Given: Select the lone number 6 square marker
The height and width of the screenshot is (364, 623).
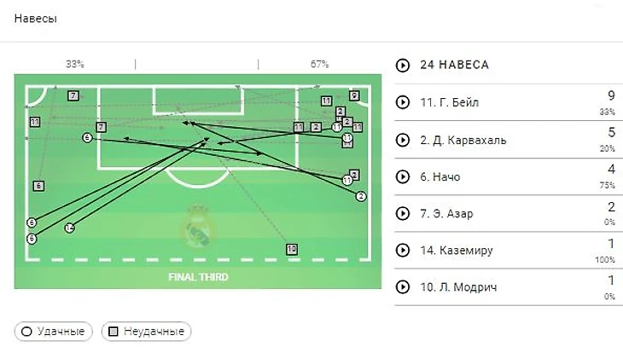Looking at the screenshot, I should pyautogui.click(x=38, y=186).
